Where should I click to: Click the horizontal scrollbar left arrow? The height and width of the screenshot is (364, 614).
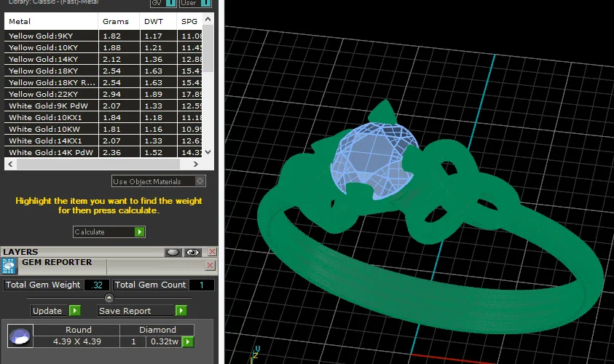point(11,164)
